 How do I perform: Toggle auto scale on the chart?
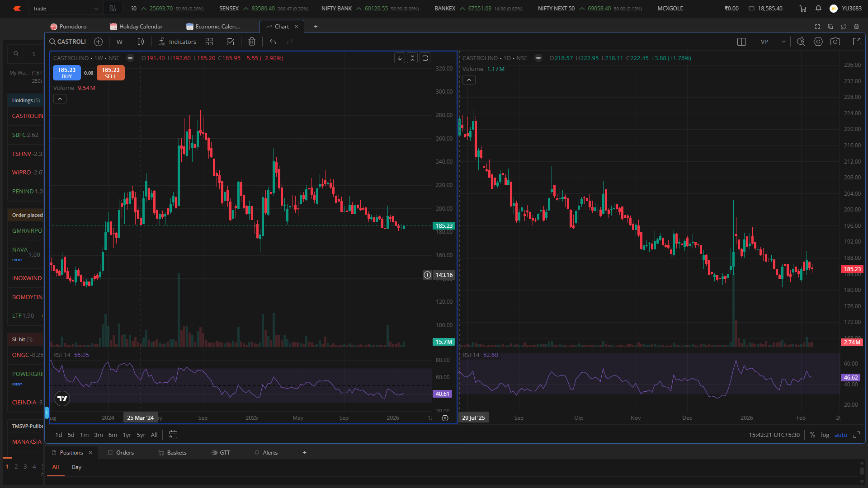coord(841,435)
